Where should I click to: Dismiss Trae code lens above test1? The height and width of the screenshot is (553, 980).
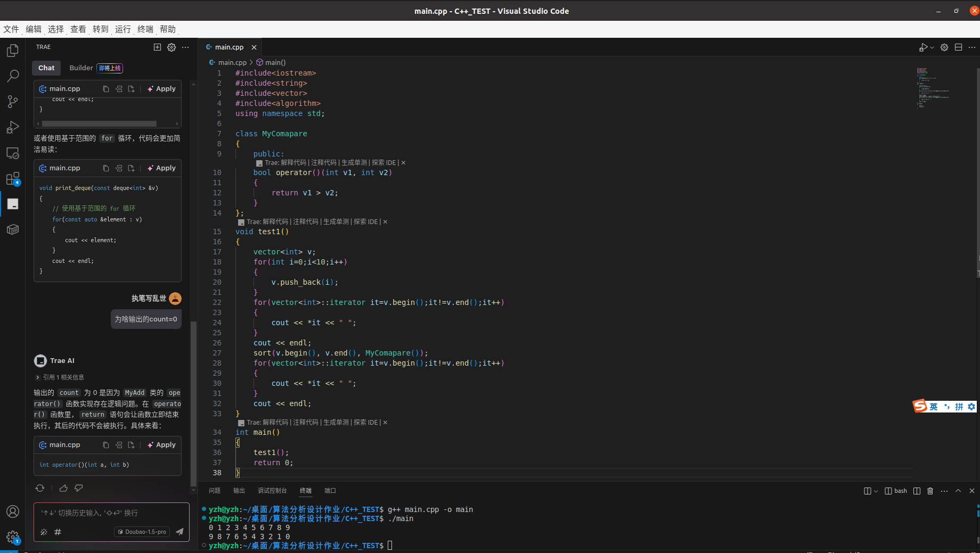(x=385, y=222)
